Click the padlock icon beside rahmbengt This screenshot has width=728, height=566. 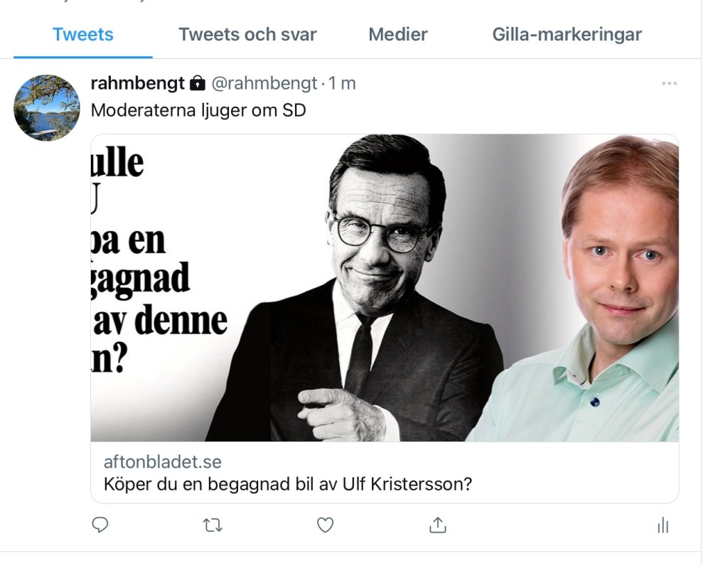197,84
